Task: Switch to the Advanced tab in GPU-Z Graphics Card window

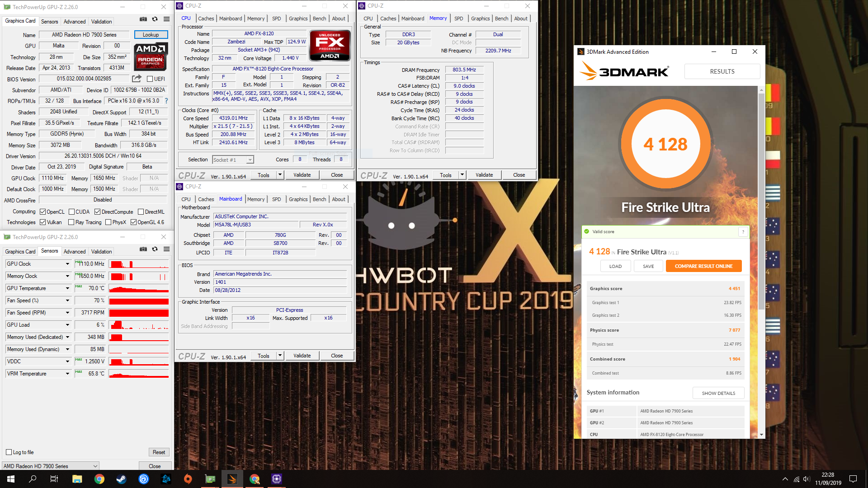Action: pyautogui.click(x=75, y=21)
